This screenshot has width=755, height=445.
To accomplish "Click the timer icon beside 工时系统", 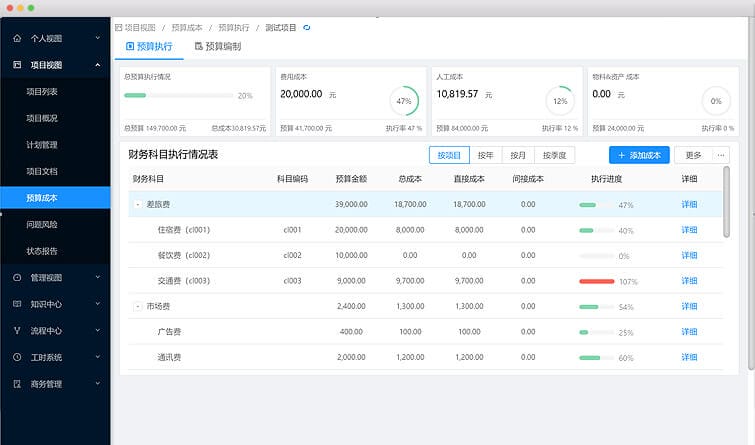I will [x=17, y=357].
